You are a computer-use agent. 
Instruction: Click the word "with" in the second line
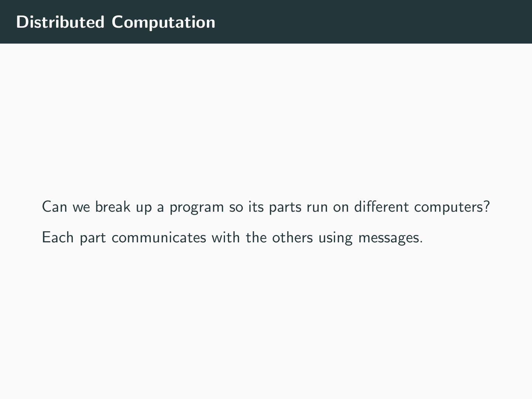pos(226,238)
